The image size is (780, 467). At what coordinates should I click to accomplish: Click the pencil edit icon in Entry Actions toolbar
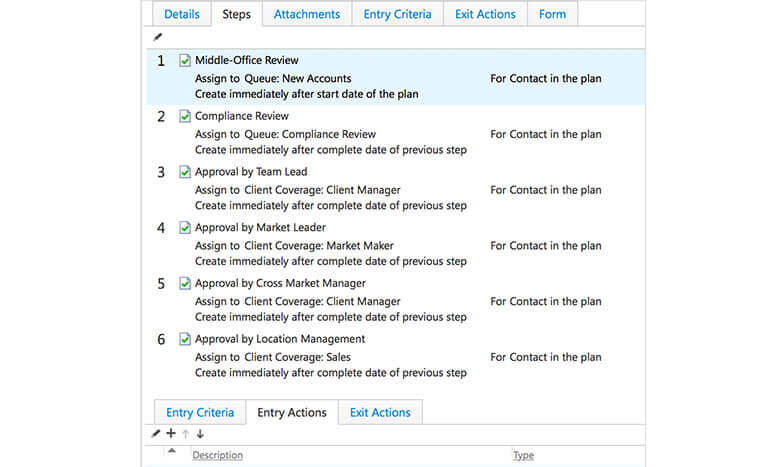[156, 434]
